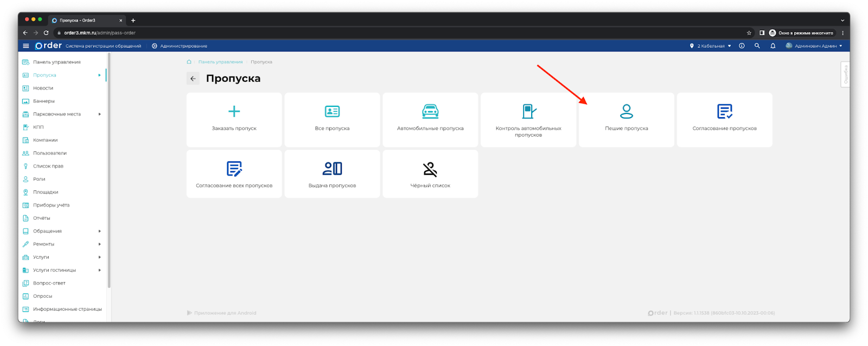Open Согласование пропусков tile
Screen dimensions: 868x346
click(x=724, y=119)
